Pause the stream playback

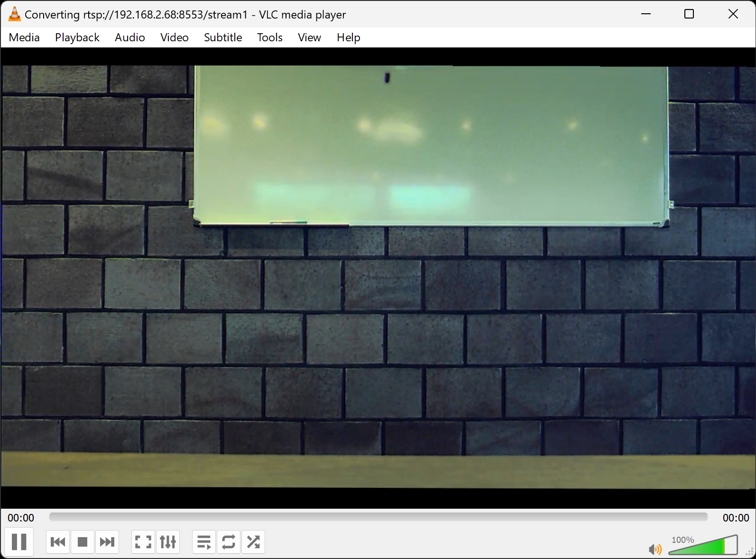click(19, 541)
